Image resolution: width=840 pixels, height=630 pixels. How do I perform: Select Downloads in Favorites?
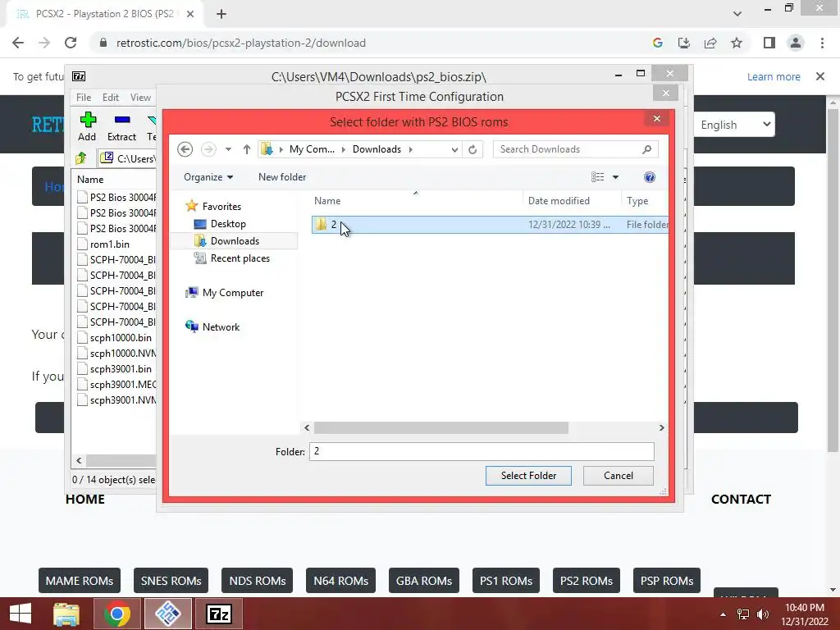coord(235,241)
